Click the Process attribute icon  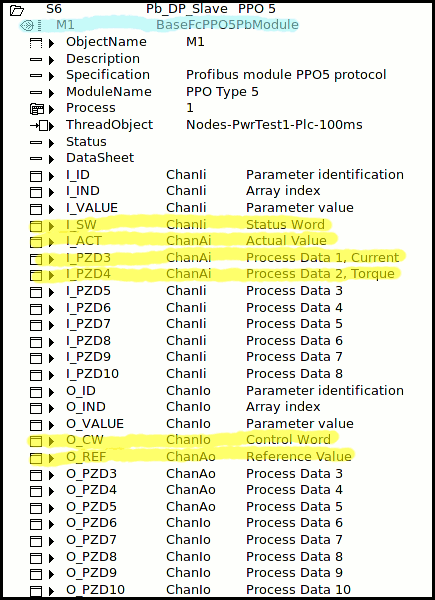(36, 109)
